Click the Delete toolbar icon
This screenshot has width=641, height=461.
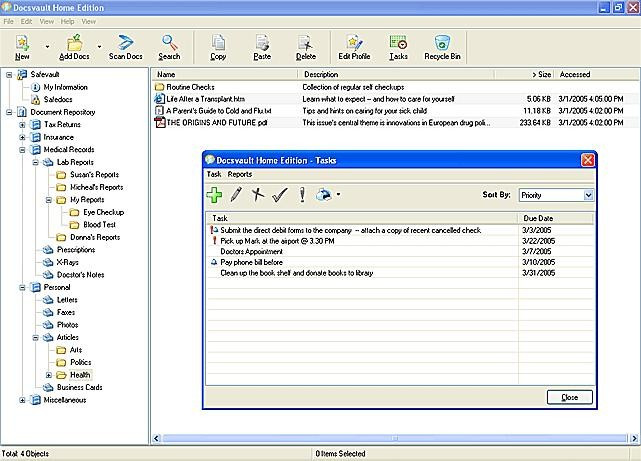[306, 47]
